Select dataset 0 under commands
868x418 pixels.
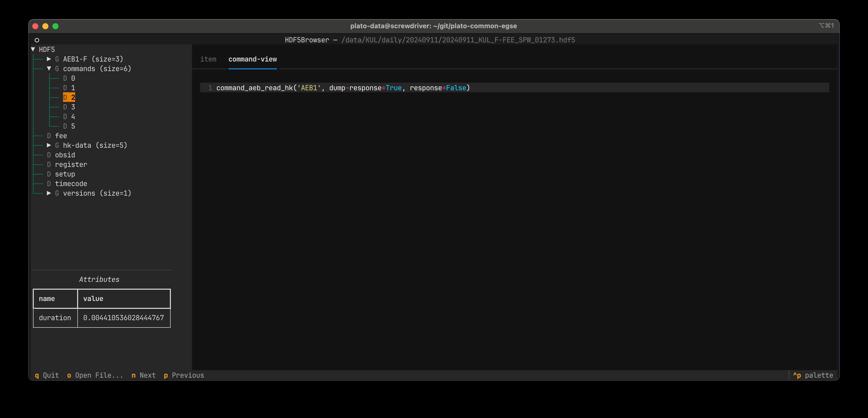(69, 78)
